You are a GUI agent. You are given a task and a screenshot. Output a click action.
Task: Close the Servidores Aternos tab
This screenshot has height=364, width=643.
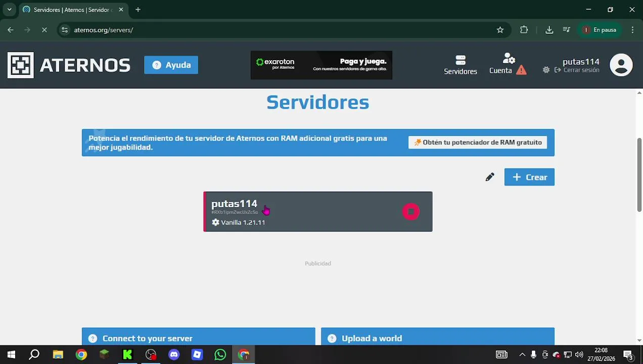tap(121, 10)
